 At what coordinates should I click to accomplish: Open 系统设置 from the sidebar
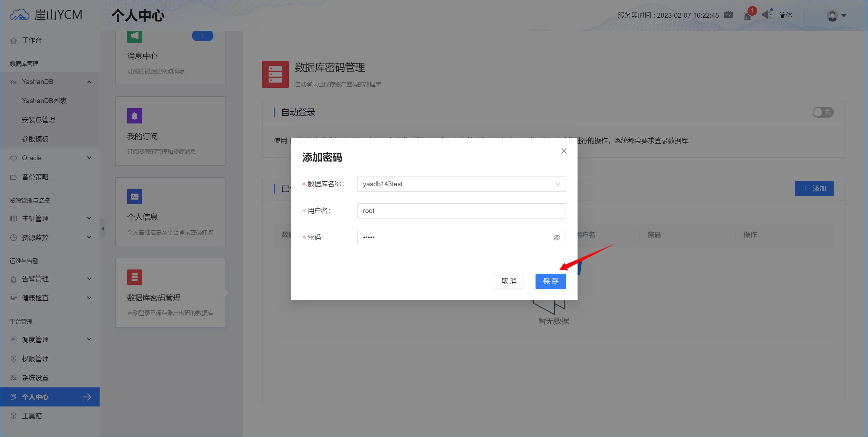click(x=35, y=377)
